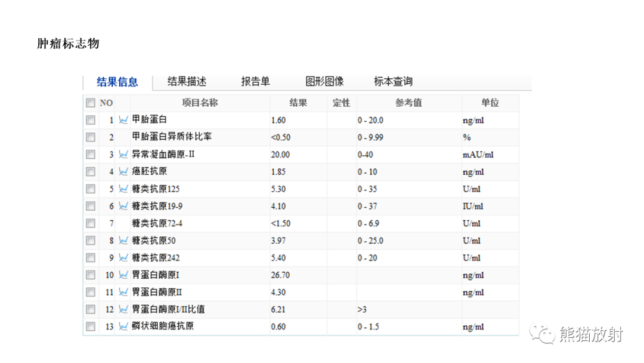
Task: Click the 单位 column header
Action: tap(490, 103)
